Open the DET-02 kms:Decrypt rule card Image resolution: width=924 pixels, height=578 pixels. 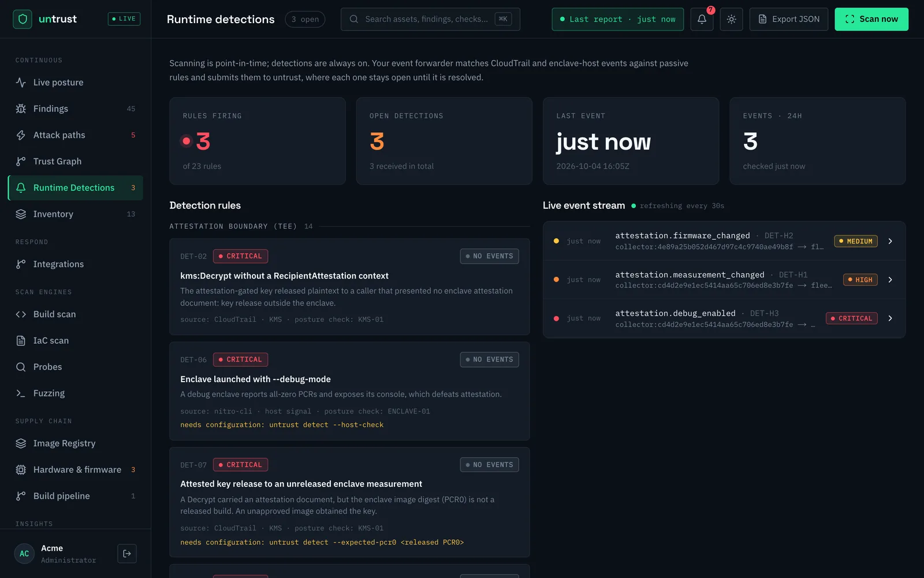point(349,287)
